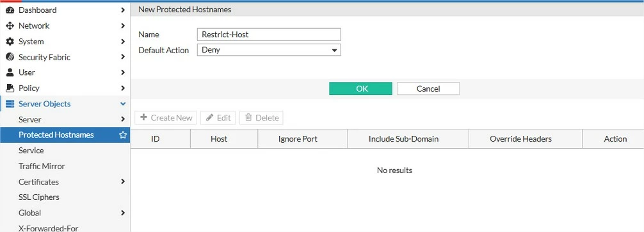Click the Network arrows icon
The image size is (644, 232).
(10, 26)
